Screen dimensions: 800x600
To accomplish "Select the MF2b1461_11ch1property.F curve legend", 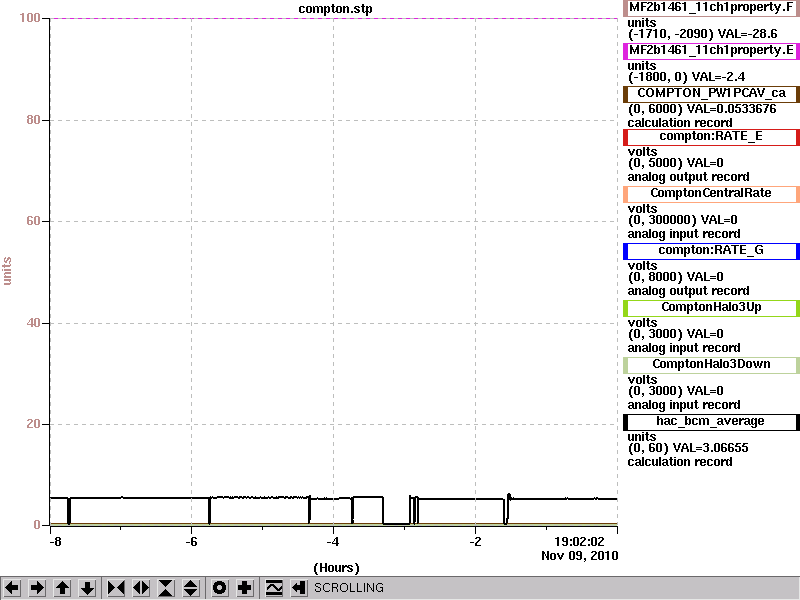I will tap(711, 8).
